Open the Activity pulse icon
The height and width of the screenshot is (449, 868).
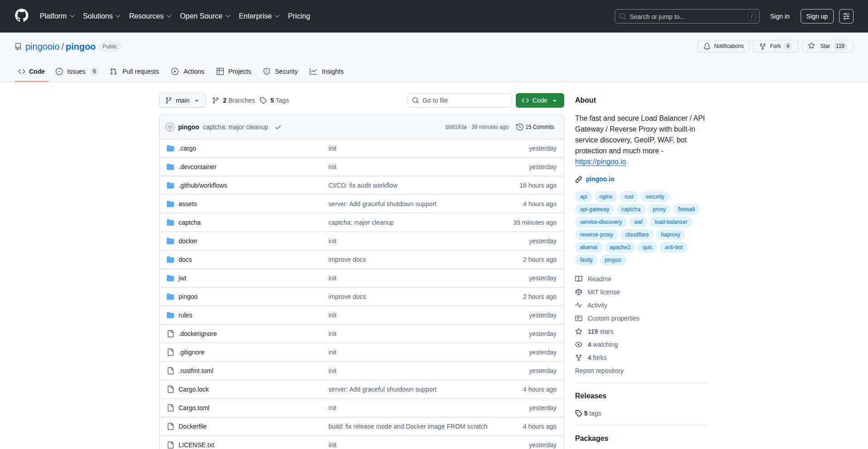pyautogui.click(x=579, y=305)
